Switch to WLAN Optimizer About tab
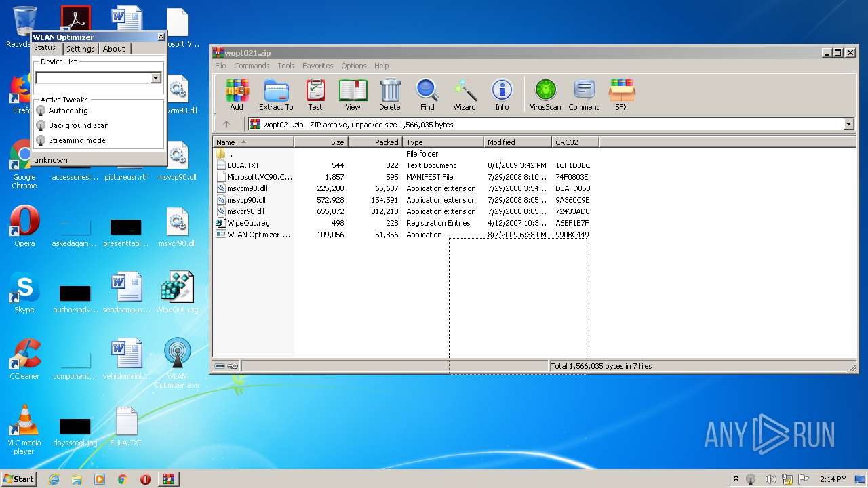 point(114,49)
